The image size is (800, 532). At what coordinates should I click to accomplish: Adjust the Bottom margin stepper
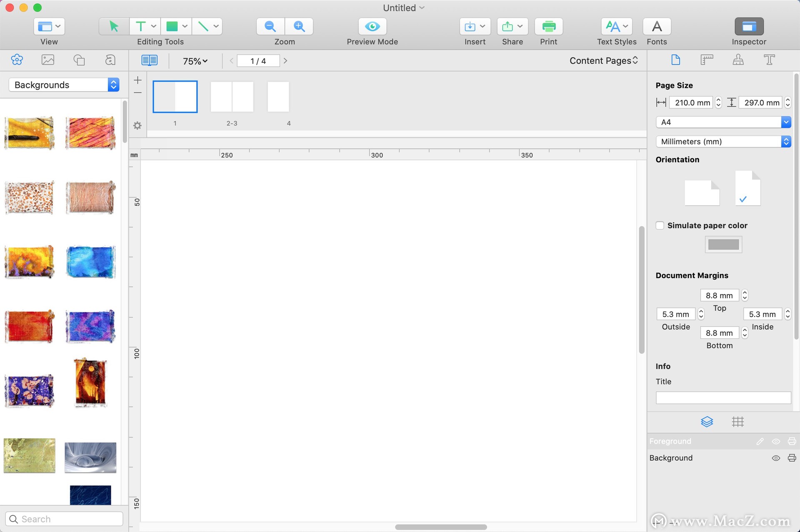tap(745, 333)
